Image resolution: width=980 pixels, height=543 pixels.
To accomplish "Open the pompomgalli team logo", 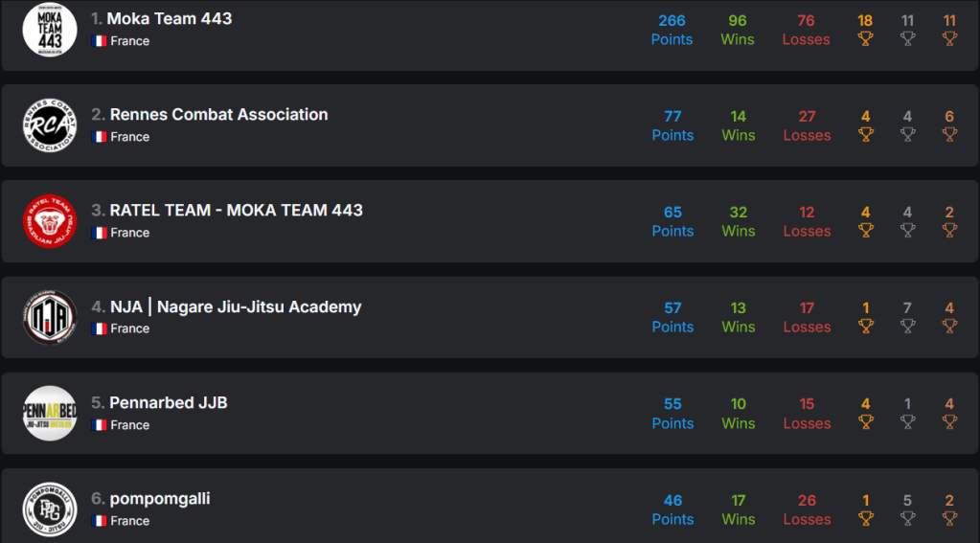I will tap(50, 509).
